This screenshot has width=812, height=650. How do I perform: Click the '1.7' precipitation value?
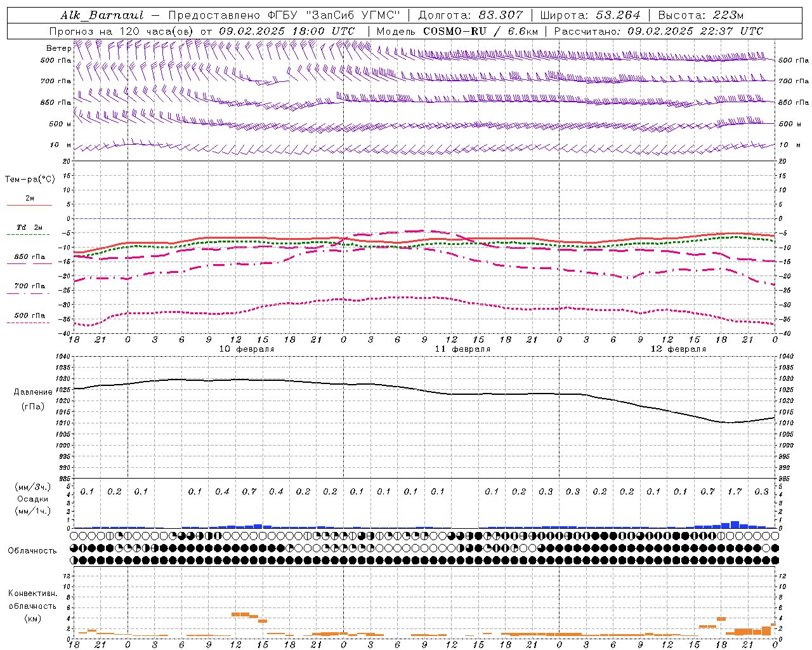click(735, 492)
